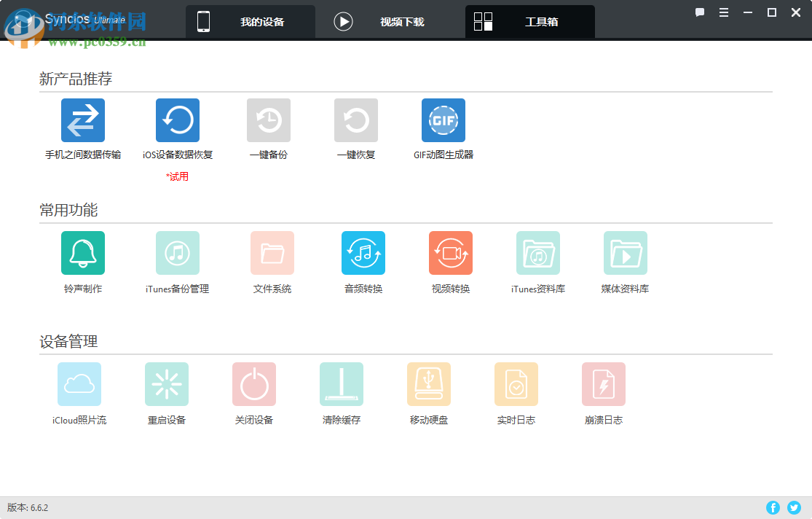The width and height of the screenshot is (812, 519).
Task: Open the 手机之间数据传输 transfer tool
Action: tap(82, 120)
